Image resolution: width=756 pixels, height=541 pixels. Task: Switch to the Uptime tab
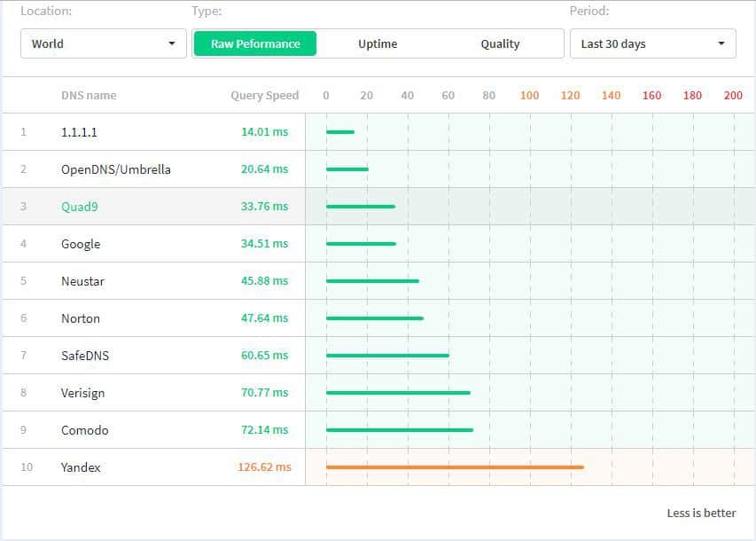tap(378, 43)
